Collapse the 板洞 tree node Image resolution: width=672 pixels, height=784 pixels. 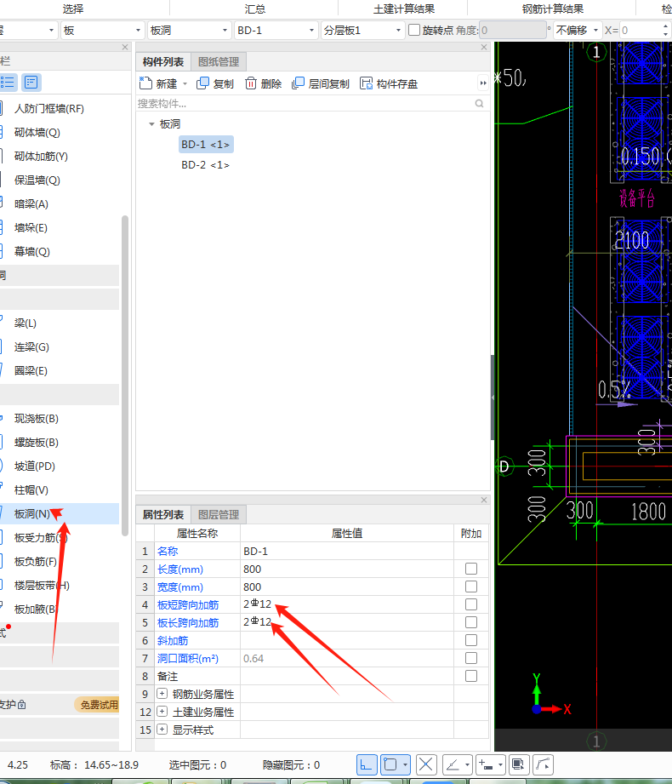pos(151,124)
